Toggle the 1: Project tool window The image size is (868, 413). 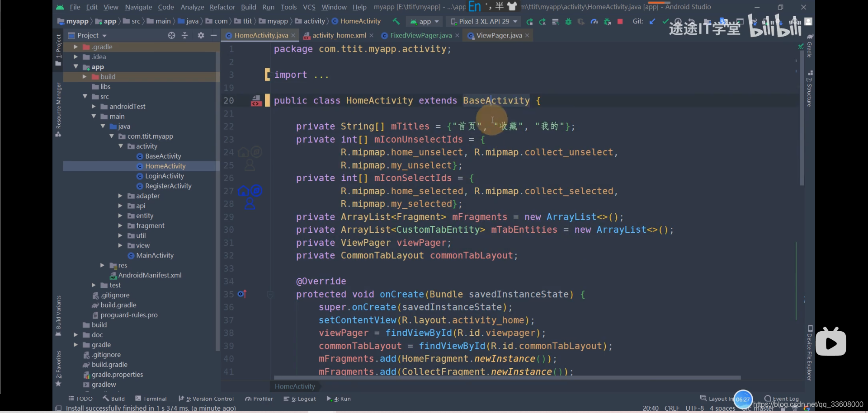coord(58,50)
